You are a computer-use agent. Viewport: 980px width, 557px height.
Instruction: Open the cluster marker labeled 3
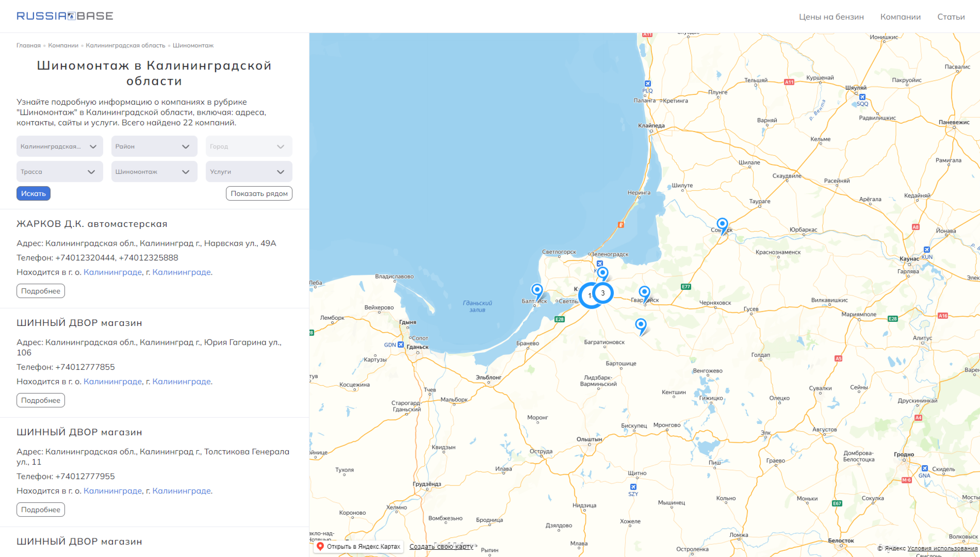(x=602, y=293)
